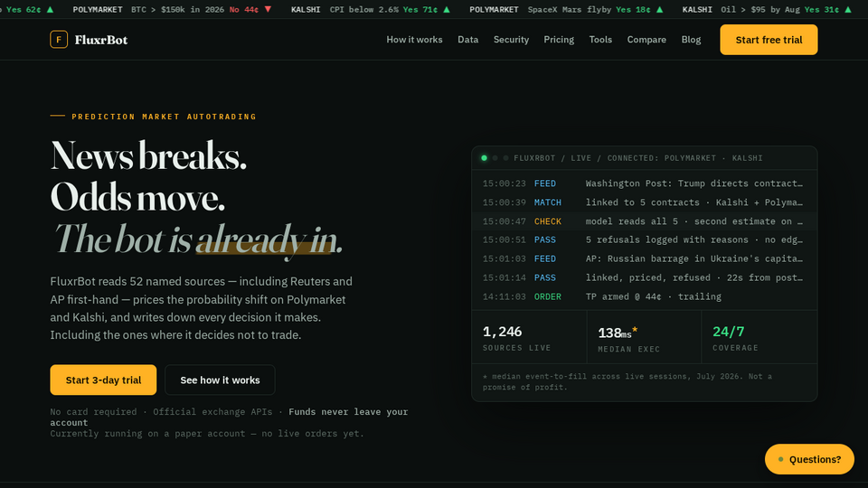
Task: Select the 15:00:39 MATCH log row
Action: tap(644, 202)
